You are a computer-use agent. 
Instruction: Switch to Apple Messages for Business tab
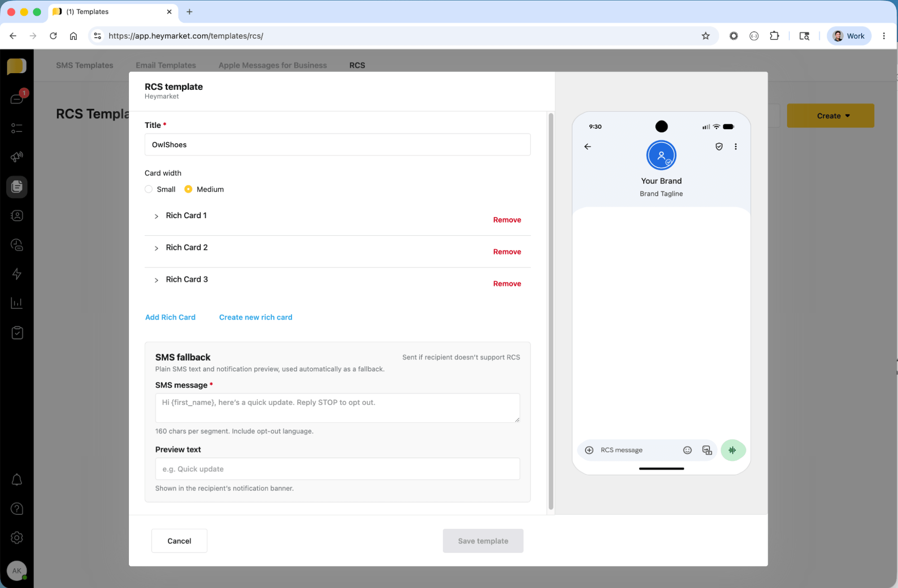click(273, 65)
